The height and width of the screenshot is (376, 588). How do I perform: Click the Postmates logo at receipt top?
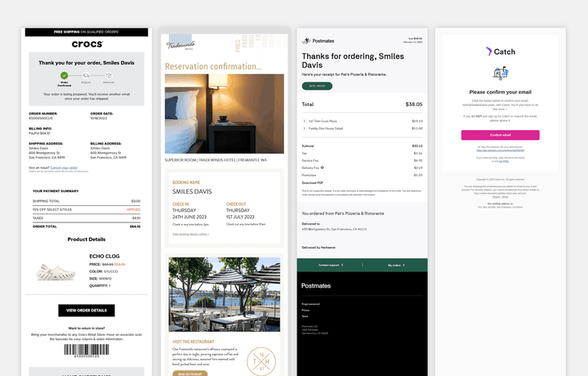click(x=318, y=41)
